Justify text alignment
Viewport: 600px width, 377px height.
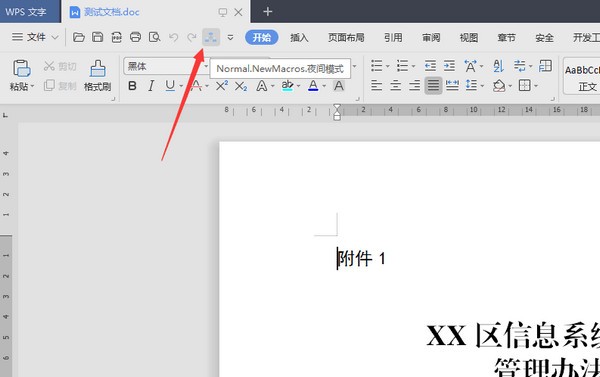pos(434,85)
